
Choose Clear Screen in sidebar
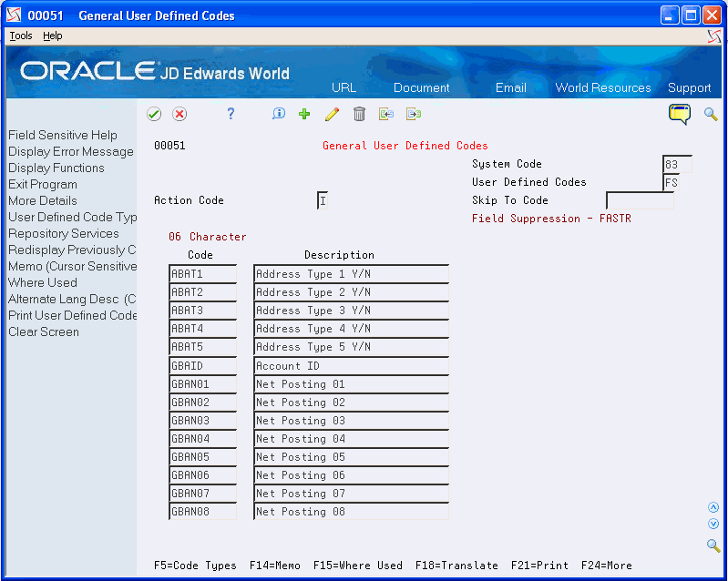tap(44, 331)
